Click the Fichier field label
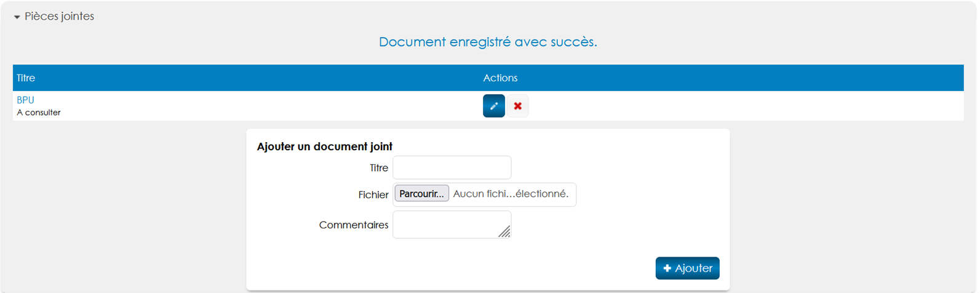This screenshot has width=980, height=293. coord(373,195)
